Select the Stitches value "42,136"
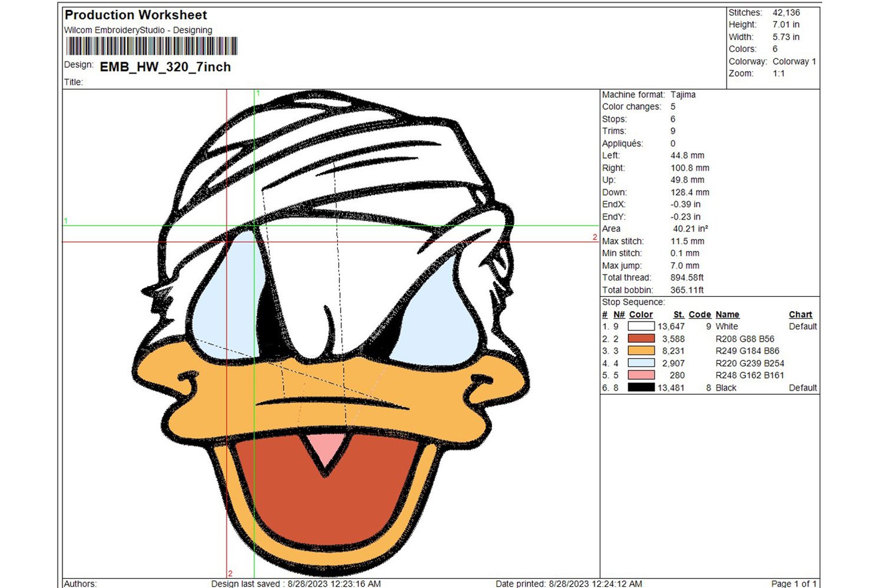The width and height of the screenshot is (884, 588). [786, 12]
